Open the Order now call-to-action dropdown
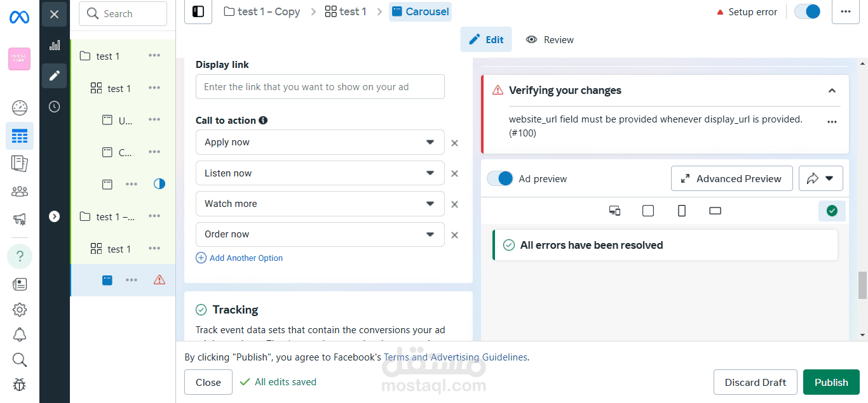Viewport: 868px width, 403px height. coord(320,234)
